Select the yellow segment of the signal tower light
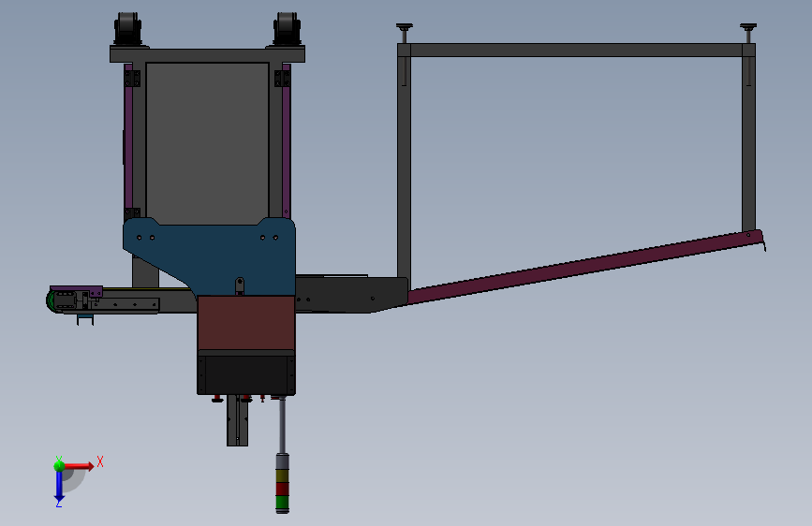This screenshot has height=526, width=812. (x=282, y=475)
